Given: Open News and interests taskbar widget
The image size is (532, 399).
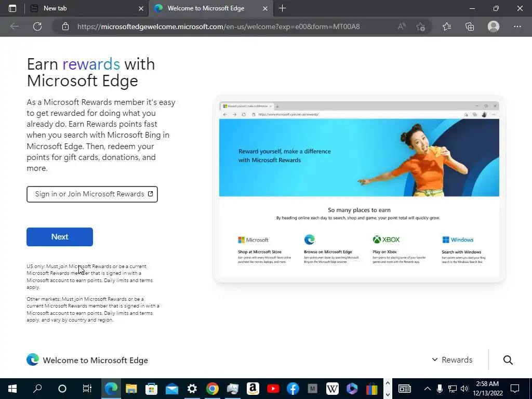Looking at the screenshot, I should coord(404,389).
